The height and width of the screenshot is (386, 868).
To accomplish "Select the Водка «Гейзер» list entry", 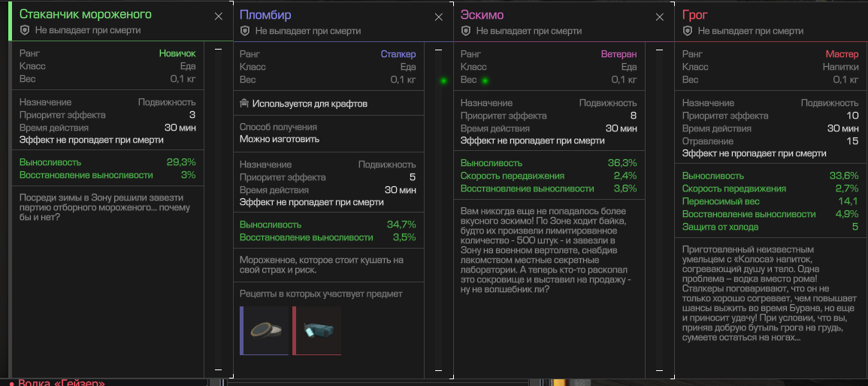I will click(x=60, y=382).
